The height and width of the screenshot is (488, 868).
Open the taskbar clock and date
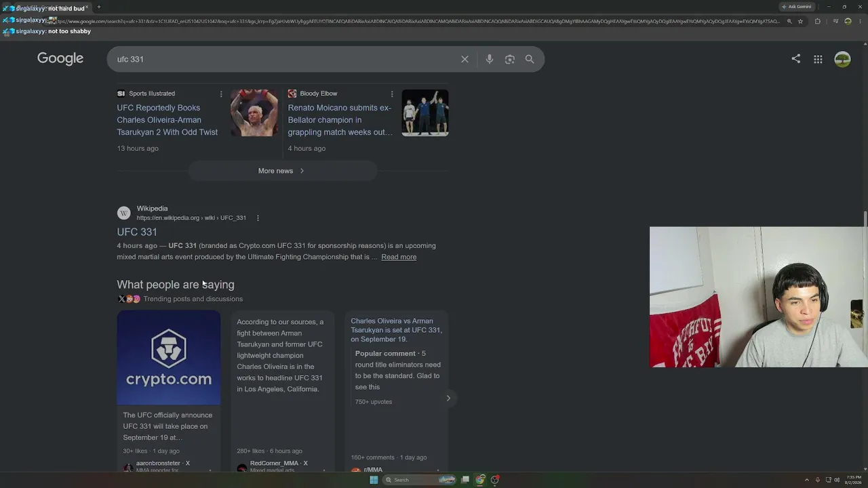click(x=854, y=480)
